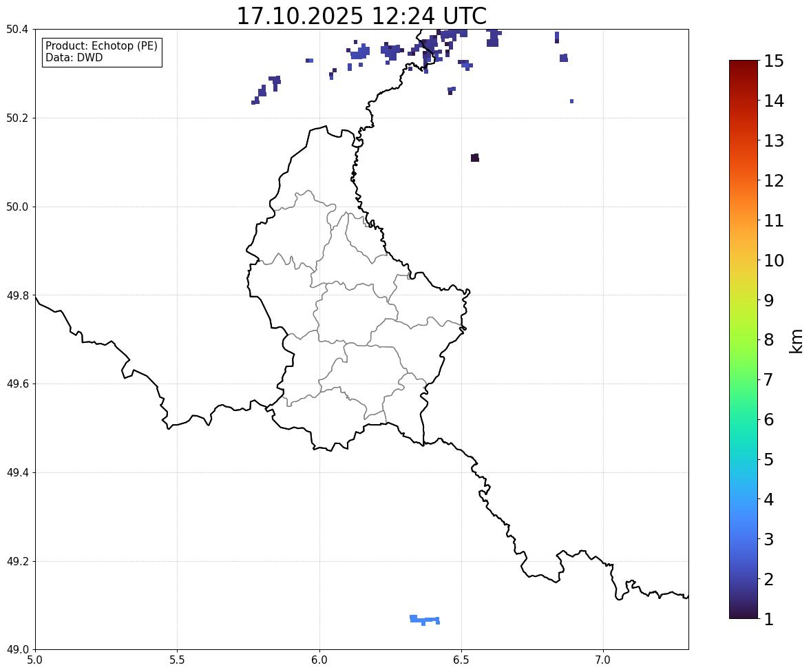
Task: Click colorbar tick label 1
Action: (769, 619)
